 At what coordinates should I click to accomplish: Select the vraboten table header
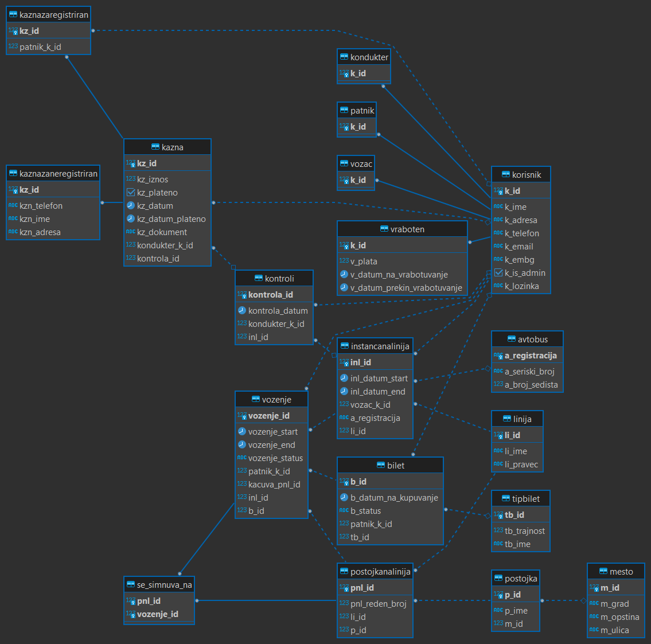coord(402,229)
